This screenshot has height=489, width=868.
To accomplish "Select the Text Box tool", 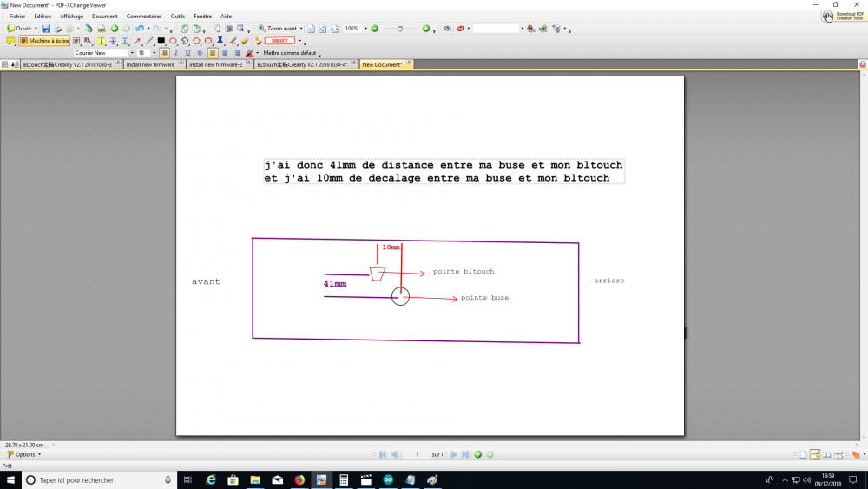I will point(76,41).
